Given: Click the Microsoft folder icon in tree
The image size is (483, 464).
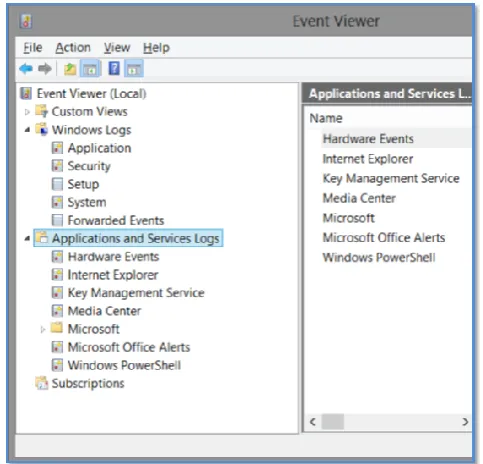Looking at the screenshot, I should (x=57, y=328).
